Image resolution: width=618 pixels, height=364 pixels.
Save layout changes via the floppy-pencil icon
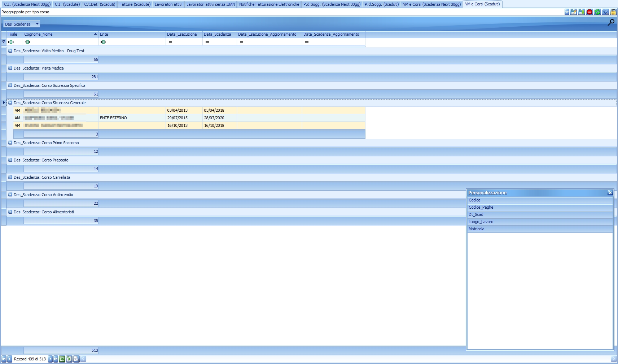(x=574, y=12)
